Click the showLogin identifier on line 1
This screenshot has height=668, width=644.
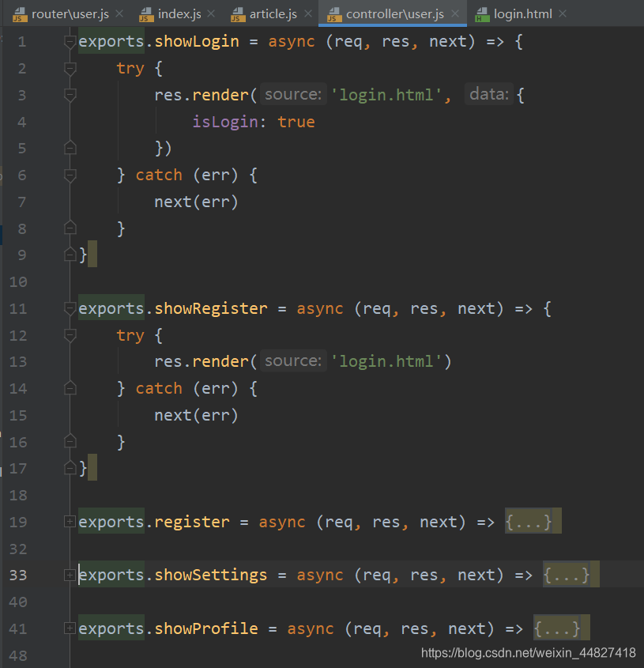pyautogui.click(x=196, y=42)
